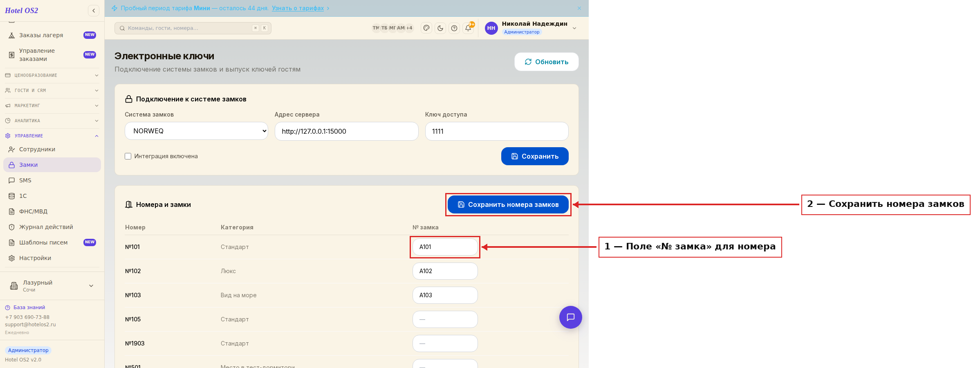Open the 1С integration page
Viewport: 980px width, 368px height.
pyautogui.click(x=52, y=196)
